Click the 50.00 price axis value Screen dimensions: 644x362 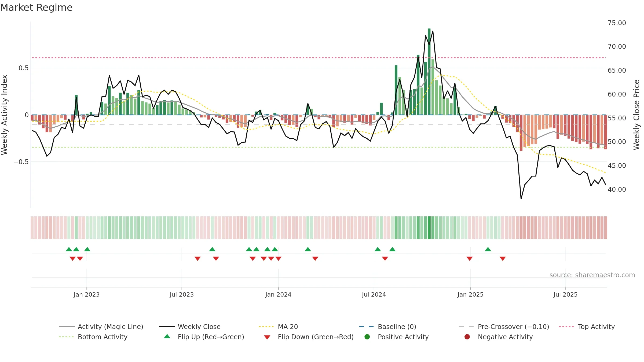pos(617,142)
